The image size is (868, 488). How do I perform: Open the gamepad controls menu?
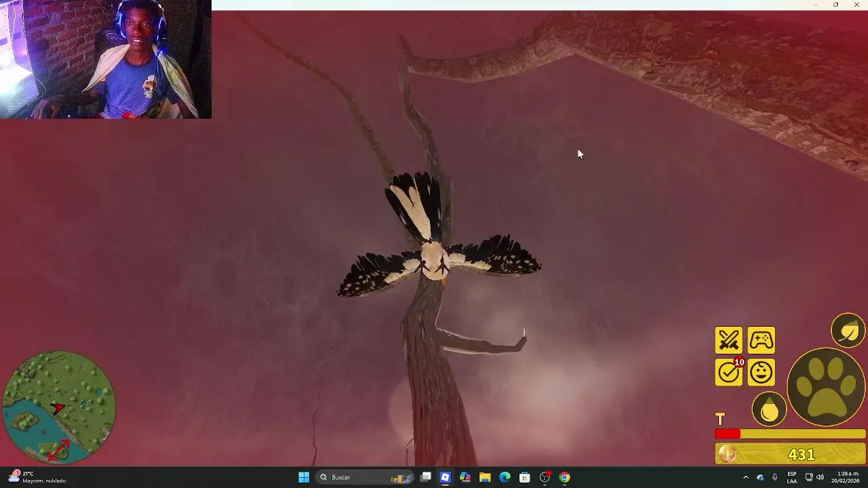pyautogui.click(x=762, y=340)
